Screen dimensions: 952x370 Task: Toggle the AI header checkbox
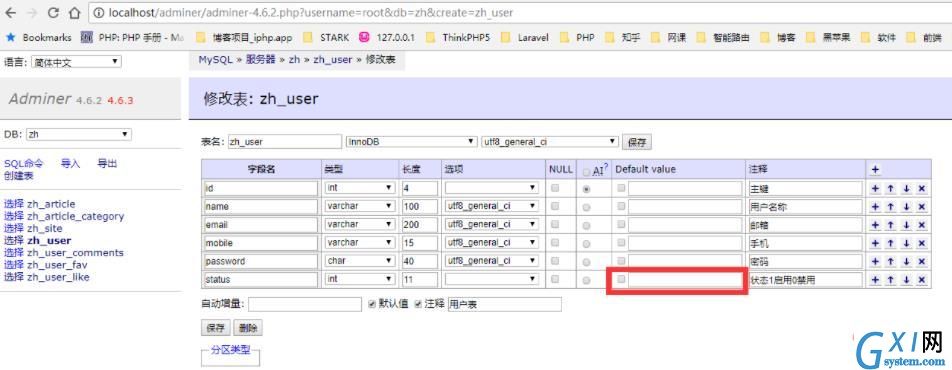586,172
